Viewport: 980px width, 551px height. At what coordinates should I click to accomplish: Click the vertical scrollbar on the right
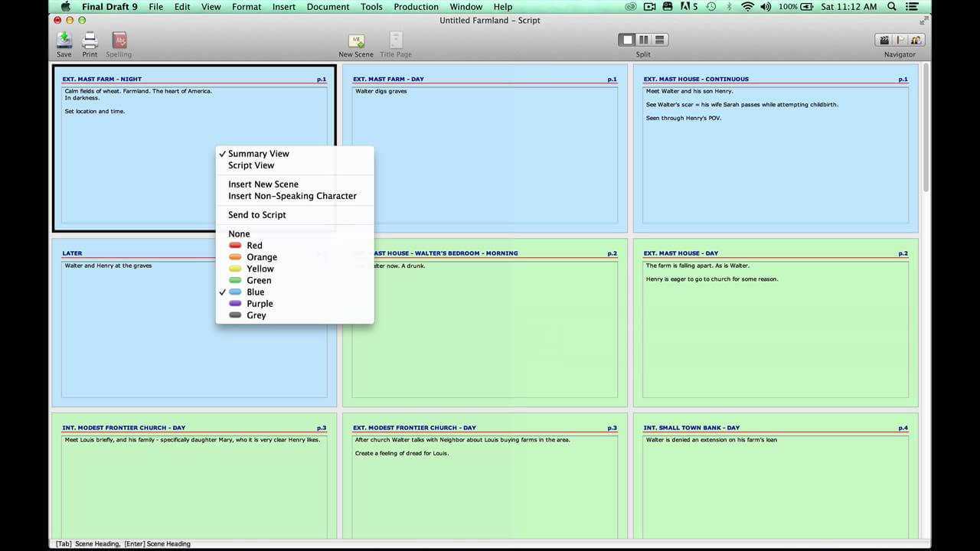point(925,128)
